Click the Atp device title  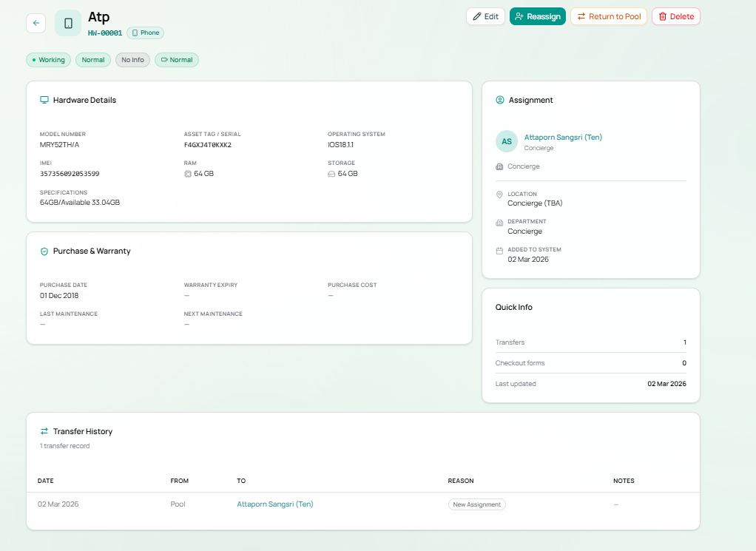tap(99, 17)
